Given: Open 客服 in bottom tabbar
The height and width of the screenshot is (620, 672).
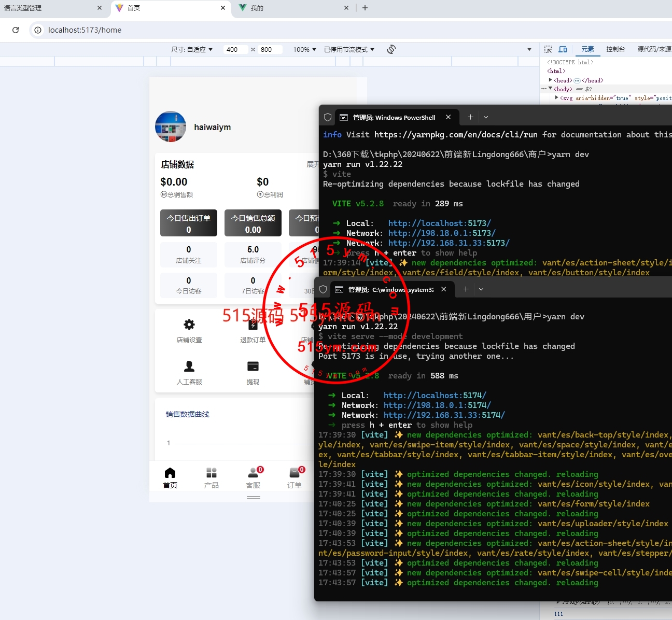Looking at the screenshot, I should point(253,477).
